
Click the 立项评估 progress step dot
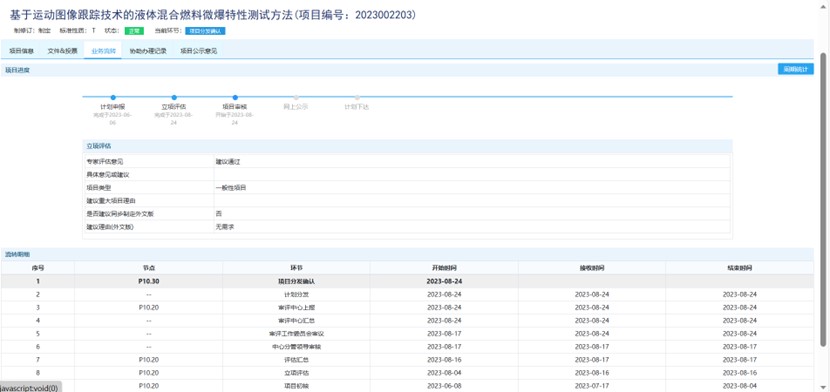pos(174,97)
